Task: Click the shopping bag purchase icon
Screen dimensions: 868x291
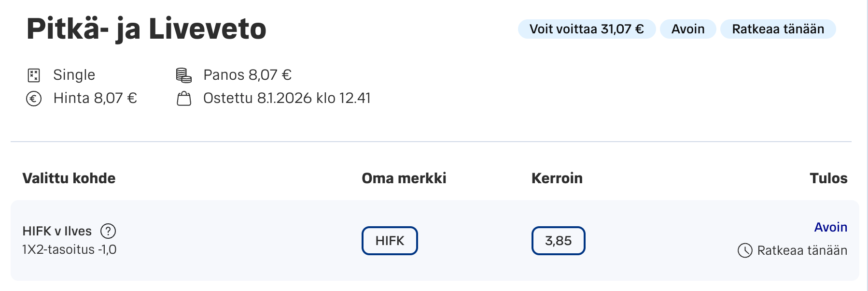Action: click(184, 99)
